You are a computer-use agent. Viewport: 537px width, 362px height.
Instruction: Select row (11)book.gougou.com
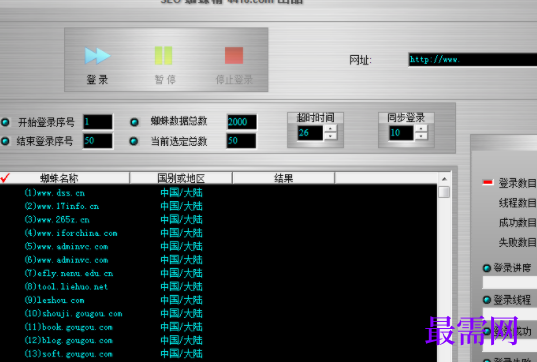point(218,327)
